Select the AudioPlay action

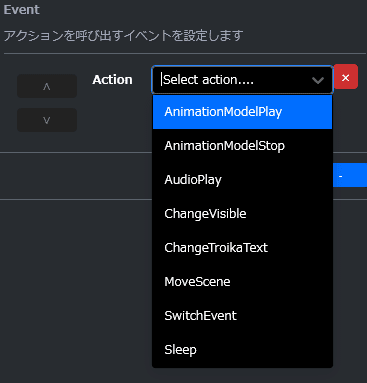(x=242, y=180)
